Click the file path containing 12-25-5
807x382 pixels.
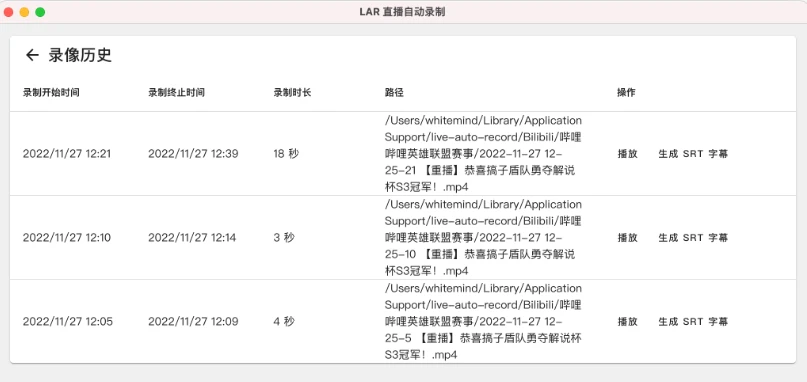(483, 322)
